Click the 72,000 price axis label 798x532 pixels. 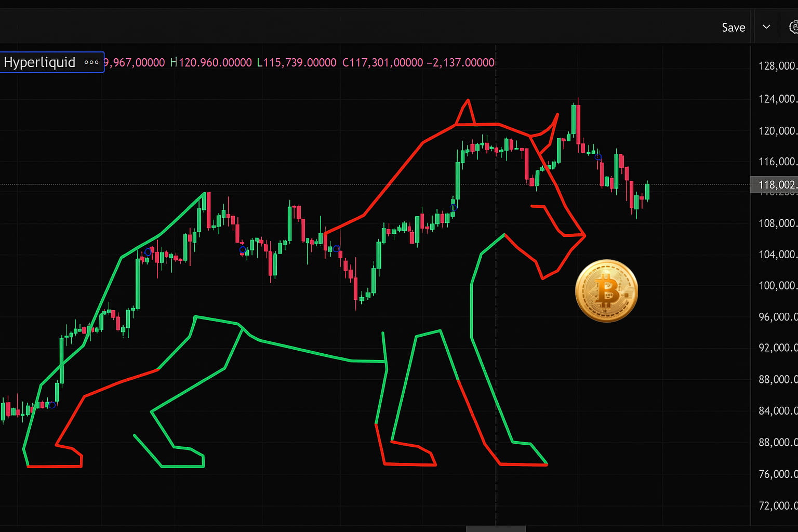(777, 506)
